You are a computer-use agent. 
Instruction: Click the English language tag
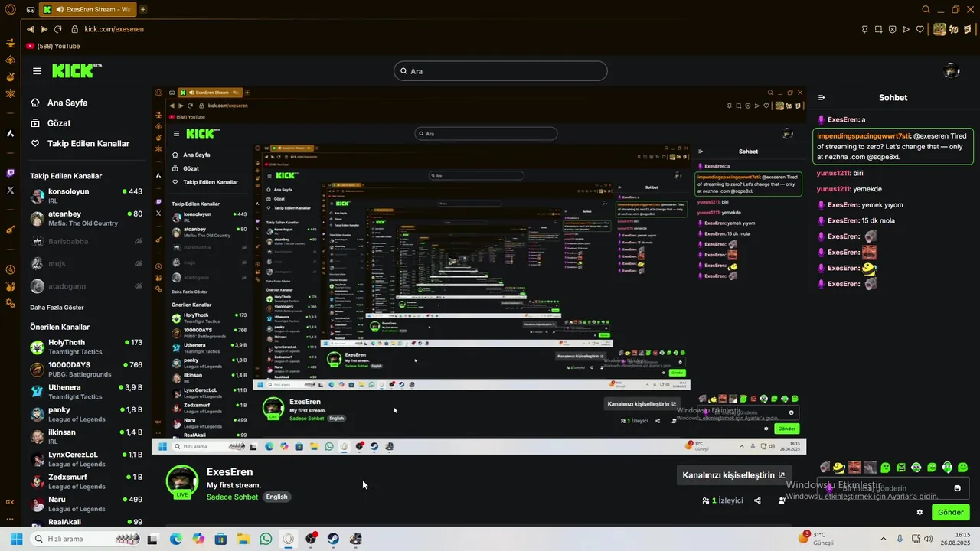pos(276,497)
